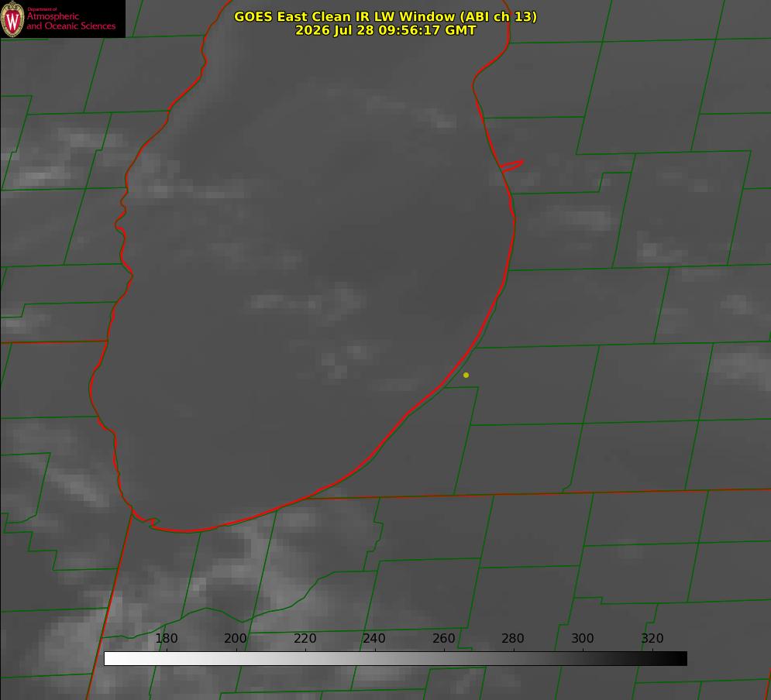Screen dimensions: 771x700
Task: Click the grayscale temperature colorbar
Action: coord(395,658)
